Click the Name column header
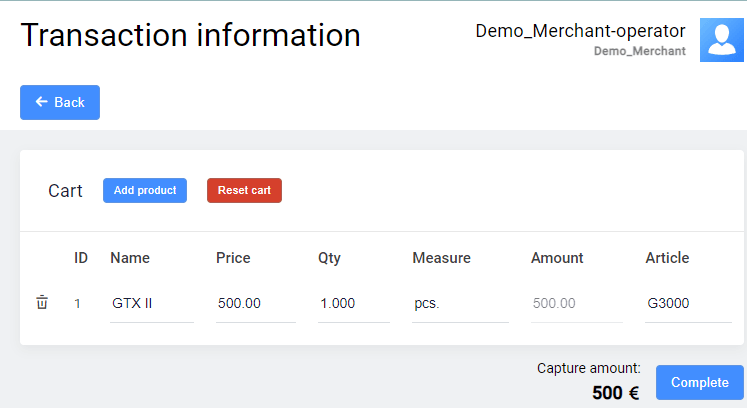 pos(130,258)
